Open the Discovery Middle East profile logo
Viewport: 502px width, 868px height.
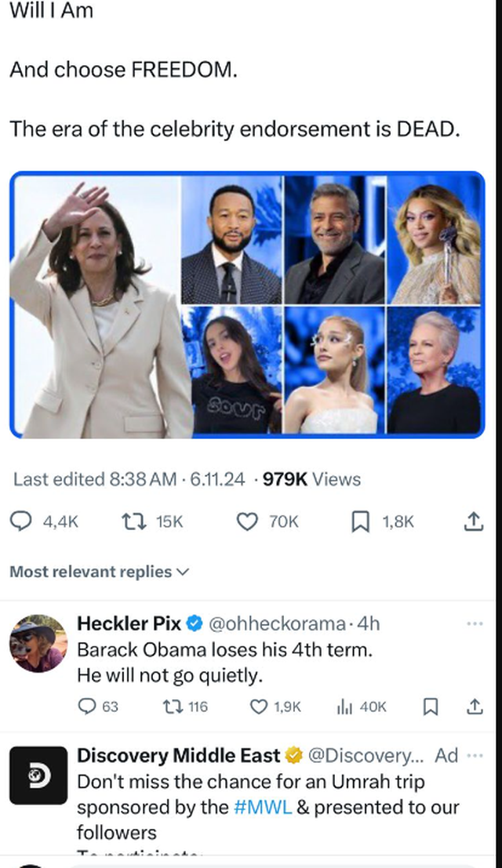[38, 775]
